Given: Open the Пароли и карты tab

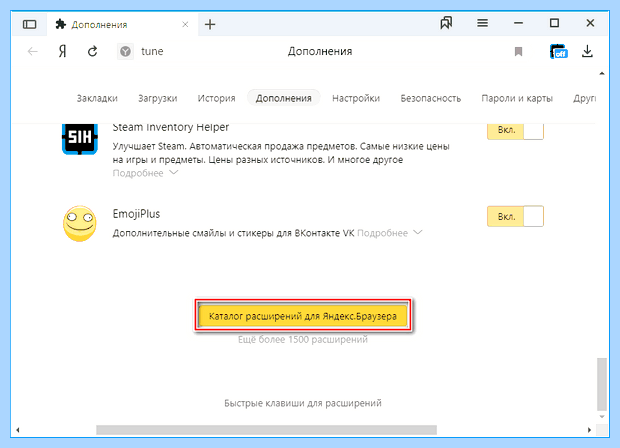Looking at the screenshot, I should [x=517, y=98].
